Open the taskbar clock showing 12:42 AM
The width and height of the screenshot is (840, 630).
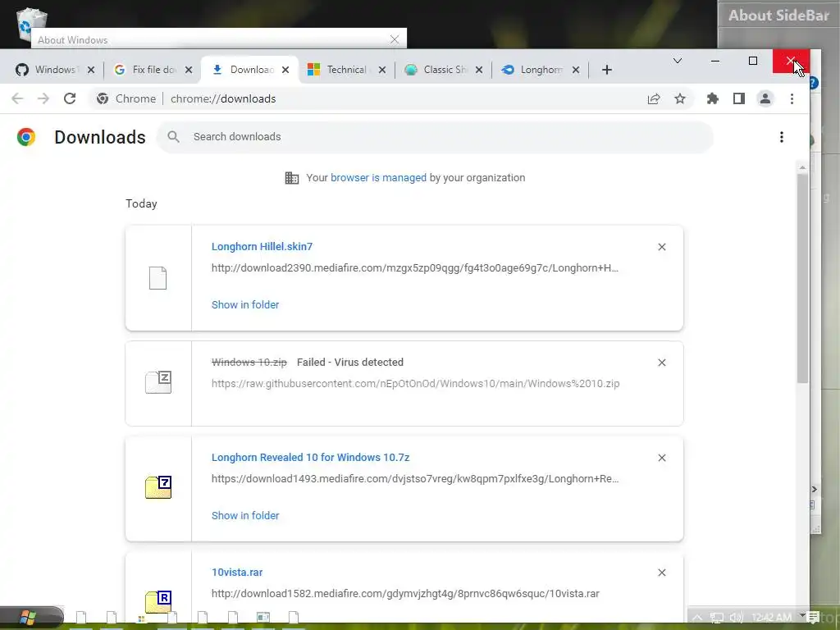coord(771,618)
